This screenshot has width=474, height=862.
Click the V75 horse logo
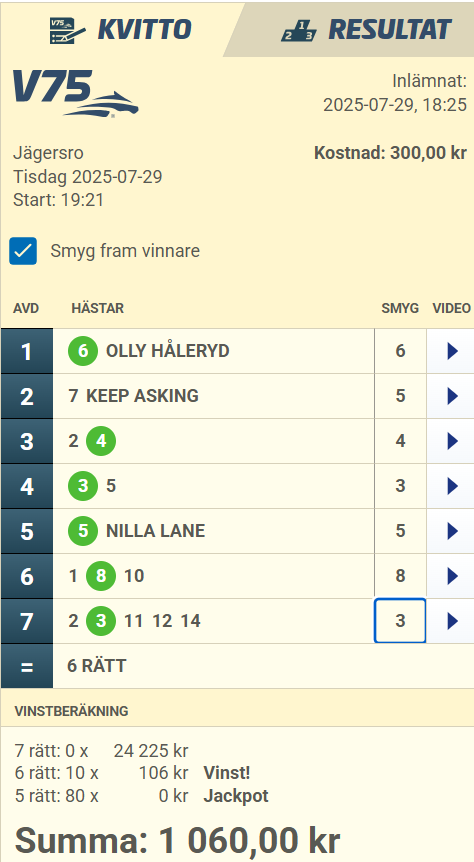click(x=75, y=93)
